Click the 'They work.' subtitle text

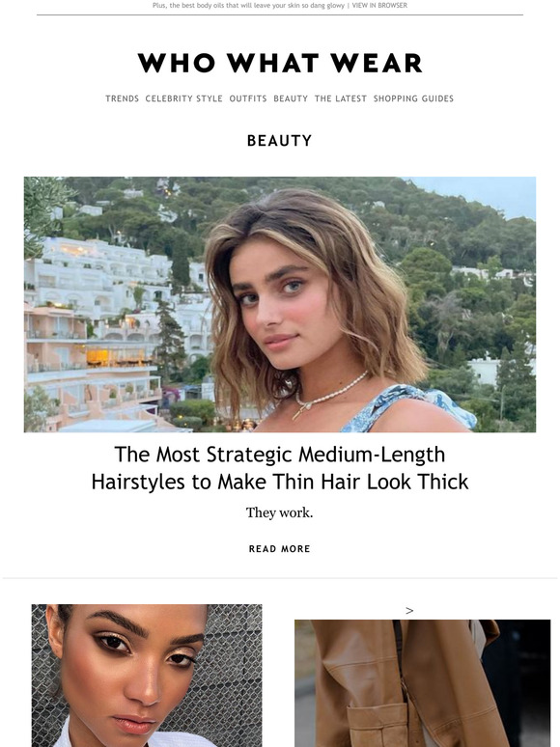coord(280,512)
